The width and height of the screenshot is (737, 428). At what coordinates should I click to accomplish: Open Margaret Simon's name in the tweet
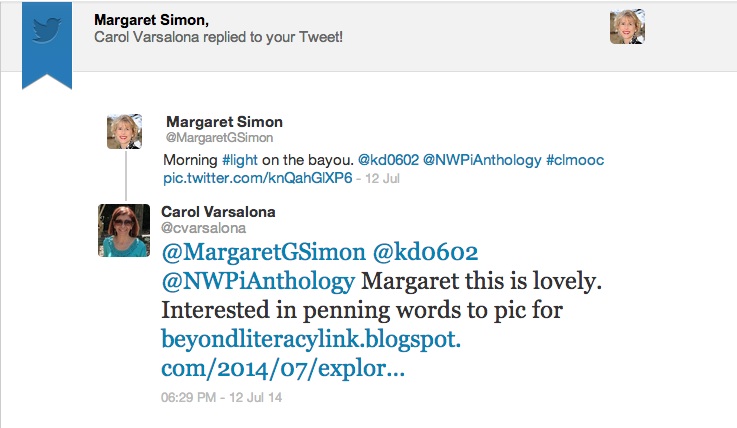coord(224,122)
